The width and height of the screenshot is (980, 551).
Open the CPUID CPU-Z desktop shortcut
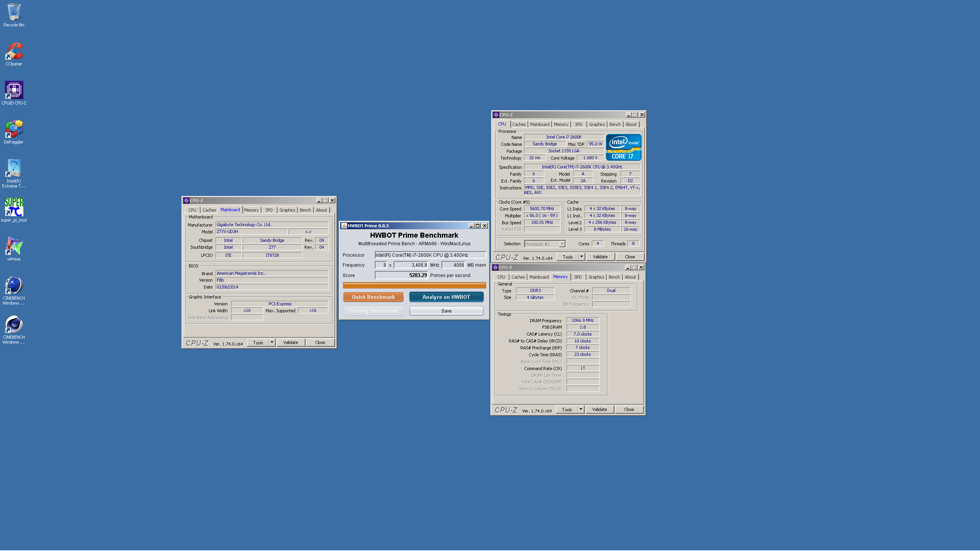click(14, 93)
